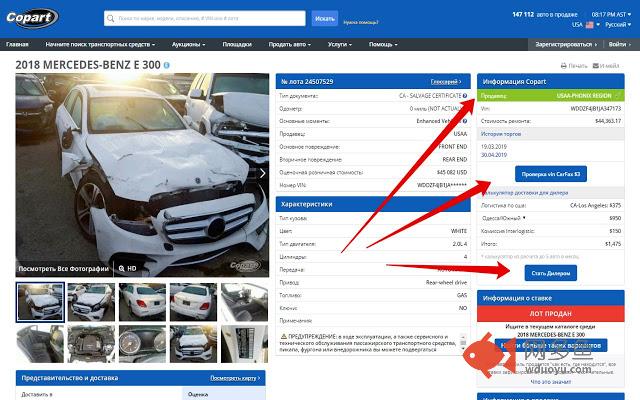Expand the Помощь menu

[x=383, y=44]
